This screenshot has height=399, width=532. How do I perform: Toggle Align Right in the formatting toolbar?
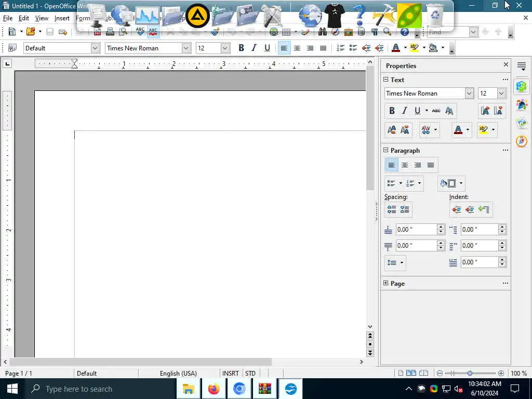tap(310, 48)
